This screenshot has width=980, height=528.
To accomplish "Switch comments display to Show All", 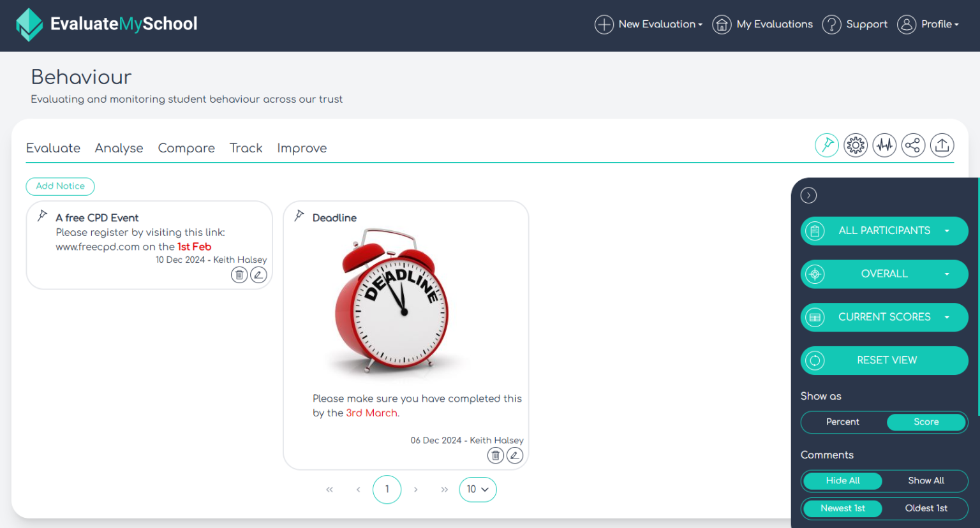I will 926,481.
